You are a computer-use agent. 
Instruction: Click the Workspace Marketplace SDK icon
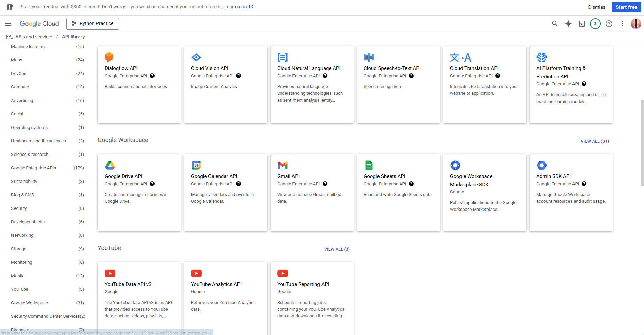[x=455, y=165]
